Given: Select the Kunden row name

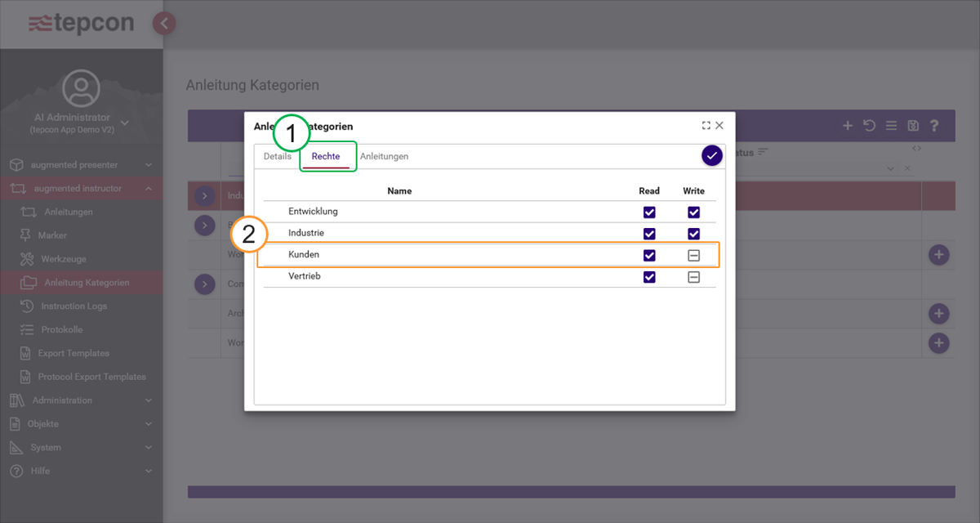Looking at the screenshot, I should pyautogui.click(x=304, y=256).
